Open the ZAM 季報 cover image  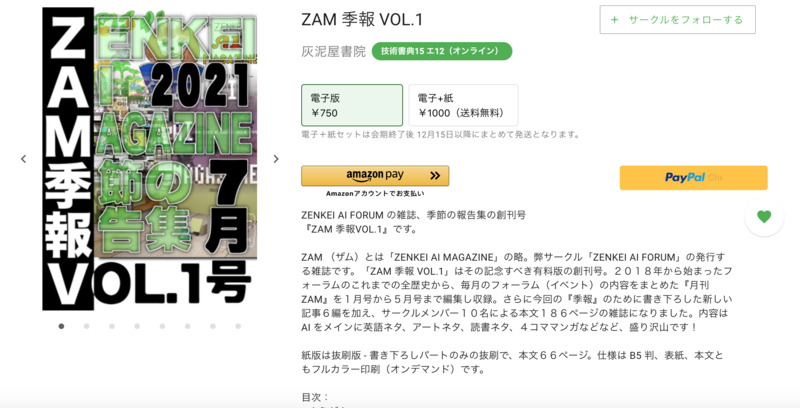[x=150, y=159]
